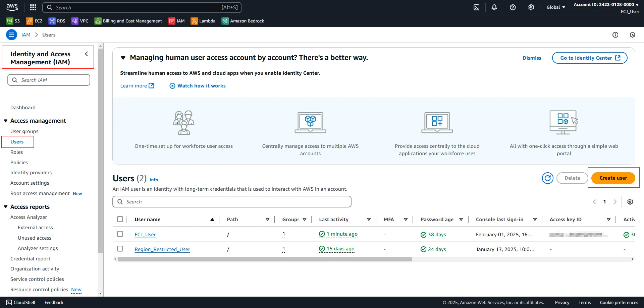Go to previous page of users
This screenshot has height=308, width=644.
pos(594,202)
